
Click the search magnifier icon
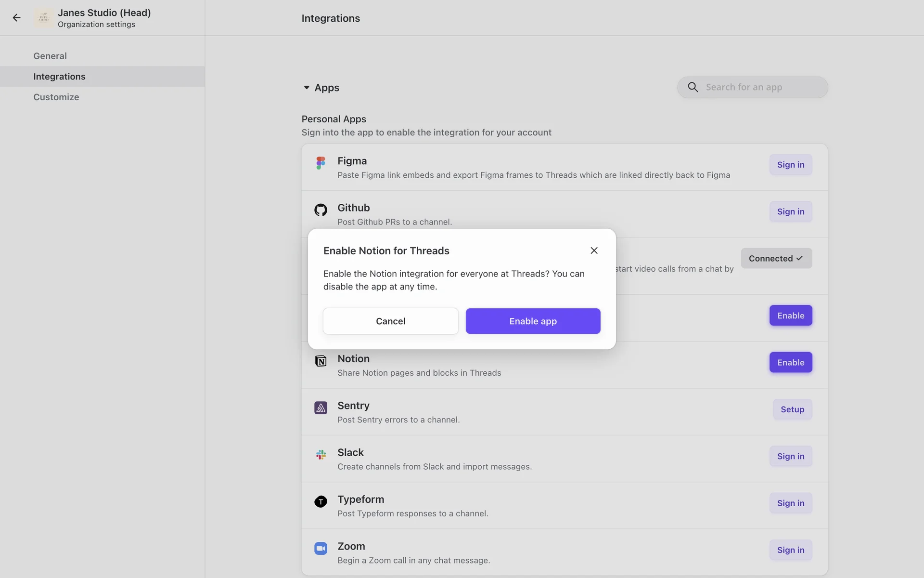[693, 87]
